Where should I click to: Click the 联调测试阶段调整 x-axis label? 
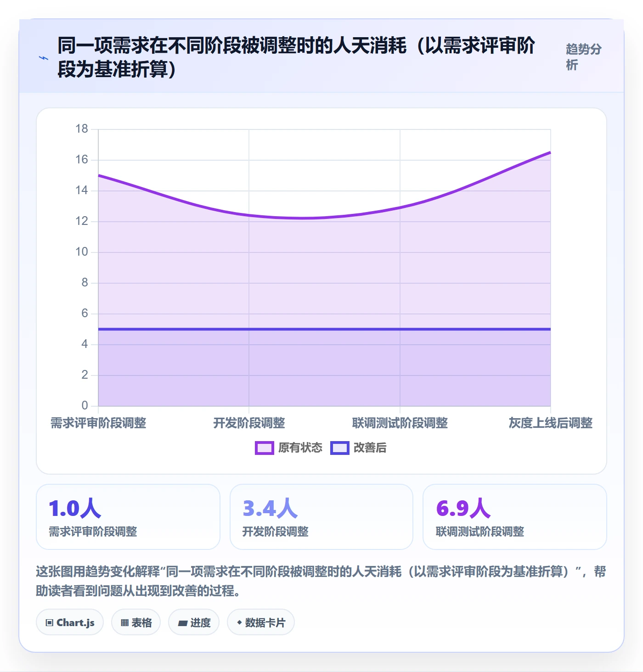pyautogui.click(x=400, y=423)
